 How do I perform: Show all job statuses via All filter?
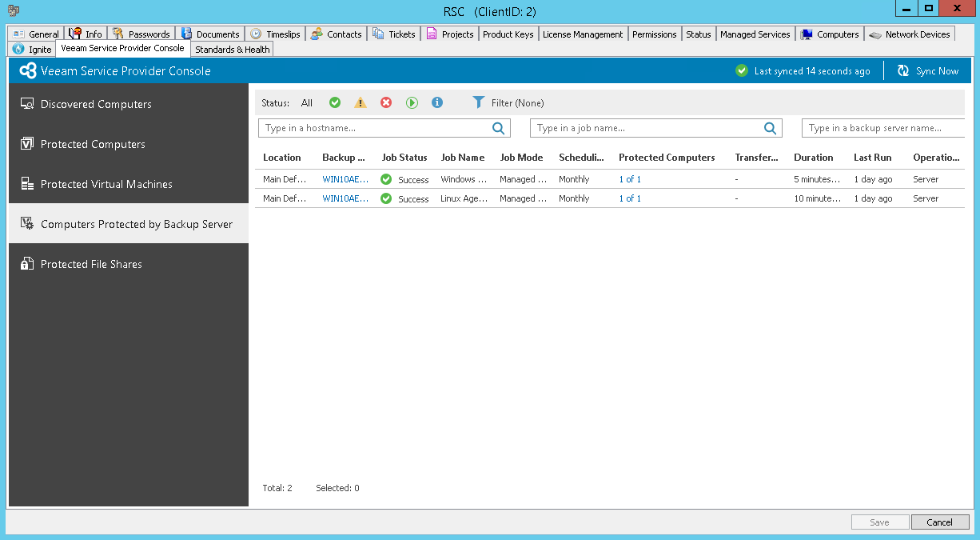click(306, 102)
